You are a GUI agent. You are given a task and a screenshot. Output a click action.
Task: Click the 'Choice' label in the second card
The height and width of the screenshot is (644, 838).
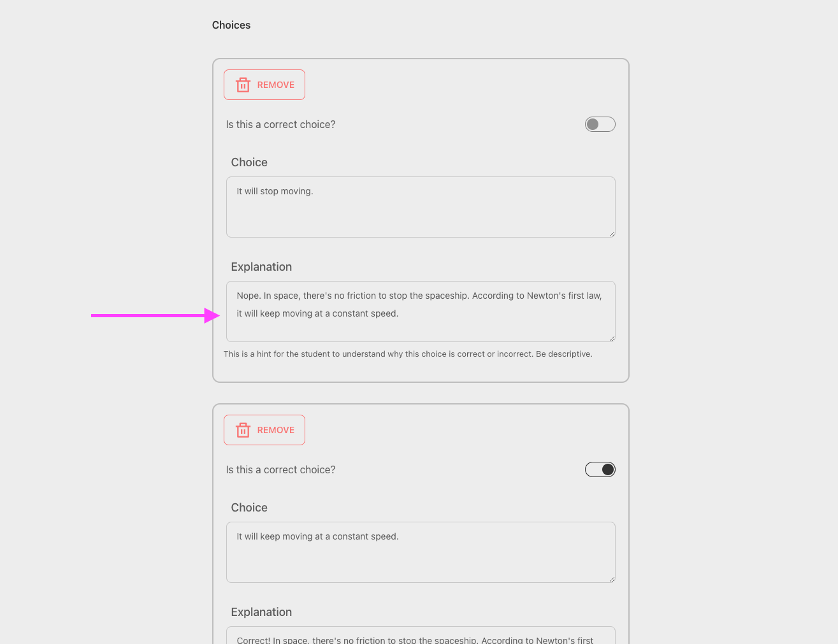(249, 508)
